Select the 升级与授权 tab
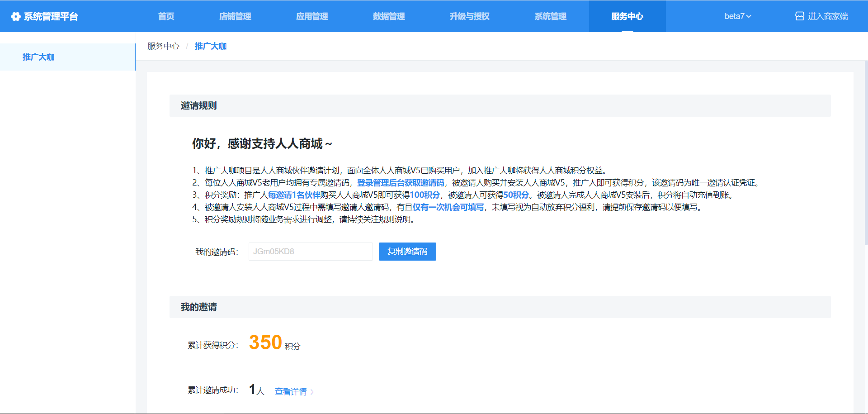This screenshot has width=868, height=414. (470, 16)
